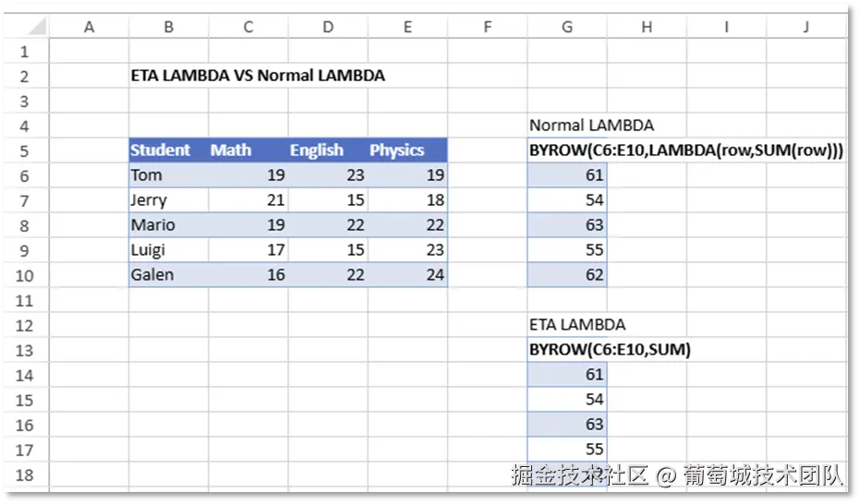The height and width of the screenshot is (504, 860).
Task: Click the Student header cell
Action: [x=161, y=150]
